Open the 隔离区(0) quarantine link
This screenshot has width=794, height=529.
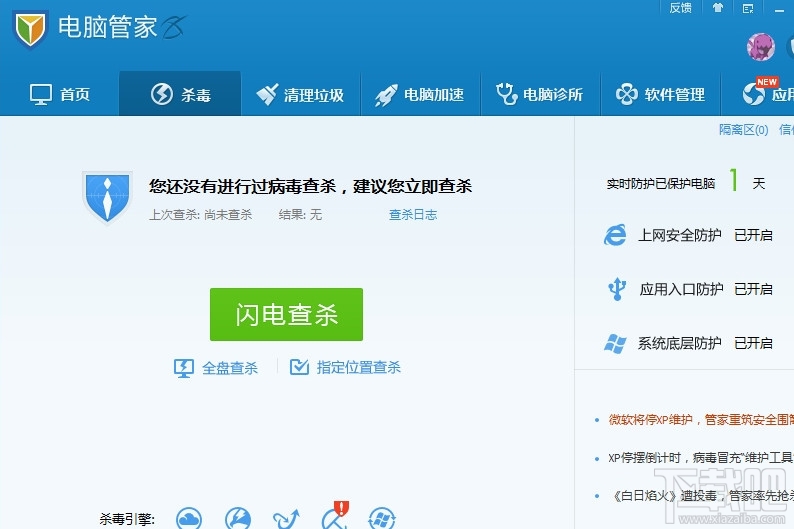click(x=743, y=130)
